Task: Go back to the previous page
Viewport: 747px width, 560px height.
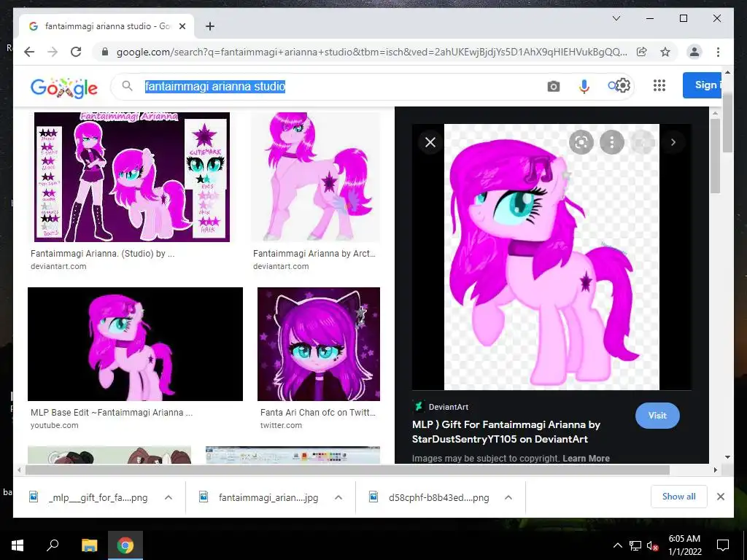Action: coord(29,52)
